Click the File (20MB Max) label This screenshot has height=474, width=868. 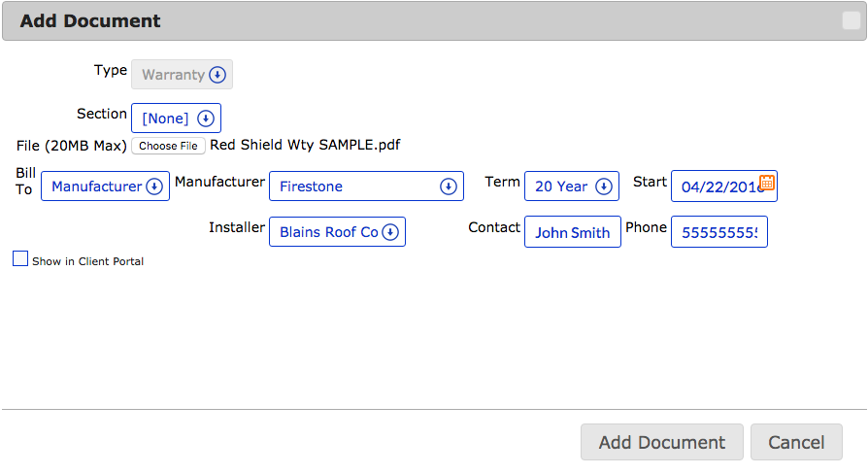click(x=72, y=146)
